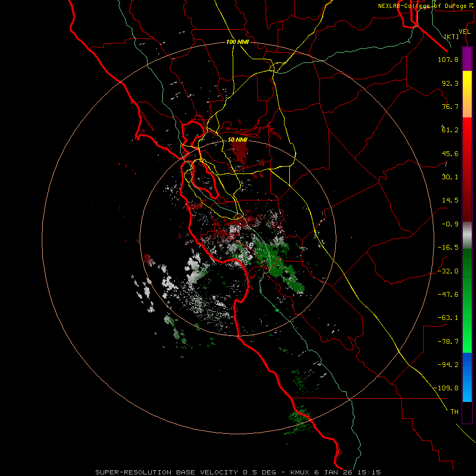Image resolution: width=476 pixels, height=476 pixels.
Task: Click the "50 NMI" range ring label
Action: point(237,140)
